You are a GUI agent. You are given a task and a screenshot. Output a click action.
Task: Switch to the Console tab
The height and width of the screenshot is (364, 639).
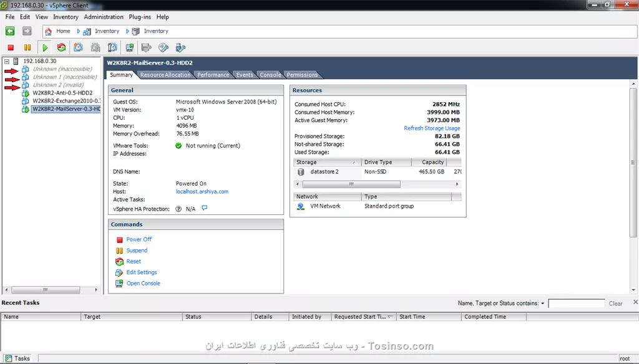click(x=270, y=75)
